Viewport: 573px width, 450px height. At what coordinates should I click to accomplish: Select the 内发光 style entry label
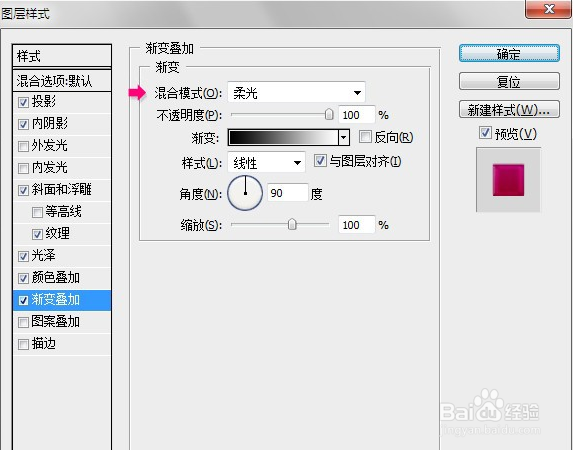pos(50,167)
